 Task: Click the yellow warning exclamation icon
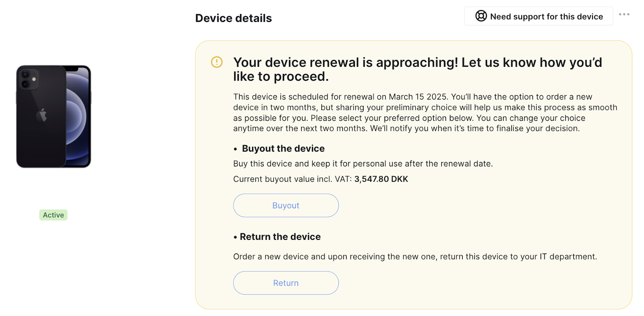[x=217, y=62]
